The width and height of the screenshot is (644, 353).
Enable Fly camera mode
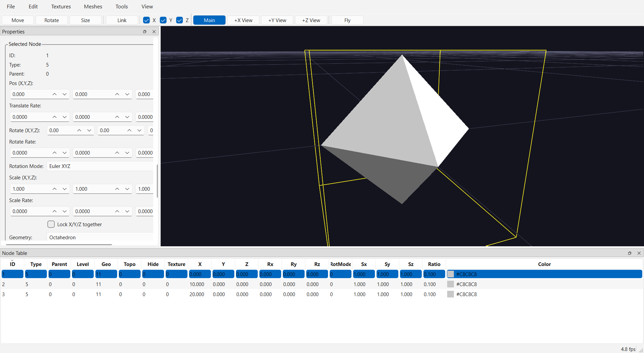[x=347, y=20]
